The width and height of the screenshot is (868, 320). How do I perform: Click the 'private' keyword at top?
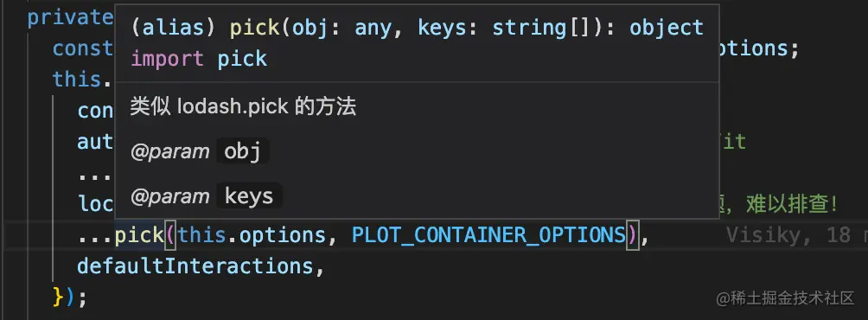click(x=70, y=18)
